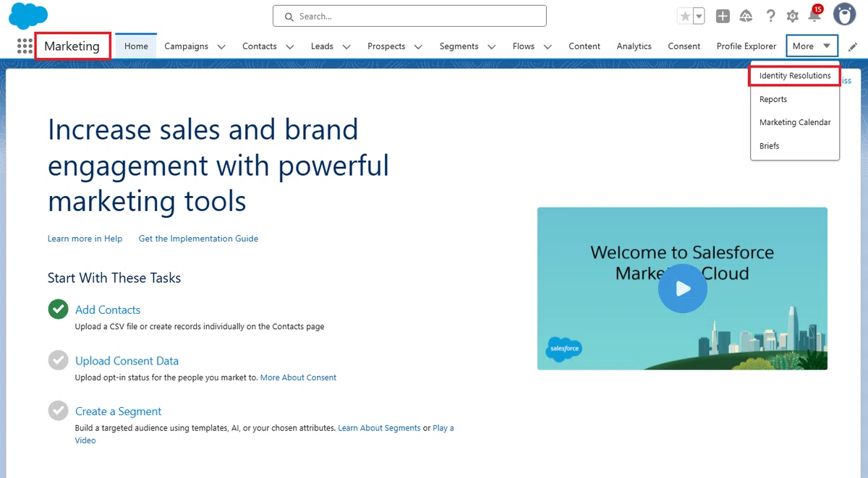
Task: Click the Add Contacts task link
Action: (x=108, y=310)
